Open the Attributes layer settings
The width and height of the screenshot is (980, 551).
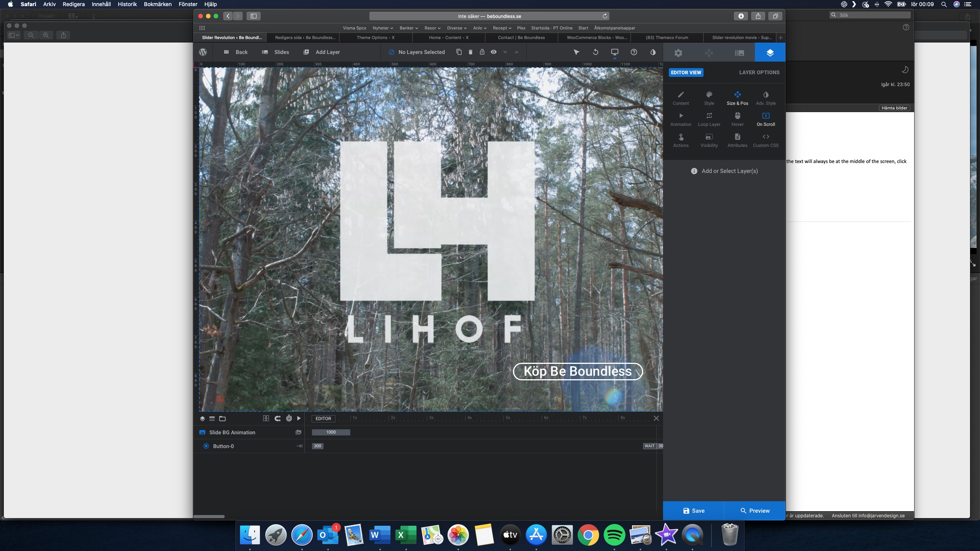coord(737,140)
